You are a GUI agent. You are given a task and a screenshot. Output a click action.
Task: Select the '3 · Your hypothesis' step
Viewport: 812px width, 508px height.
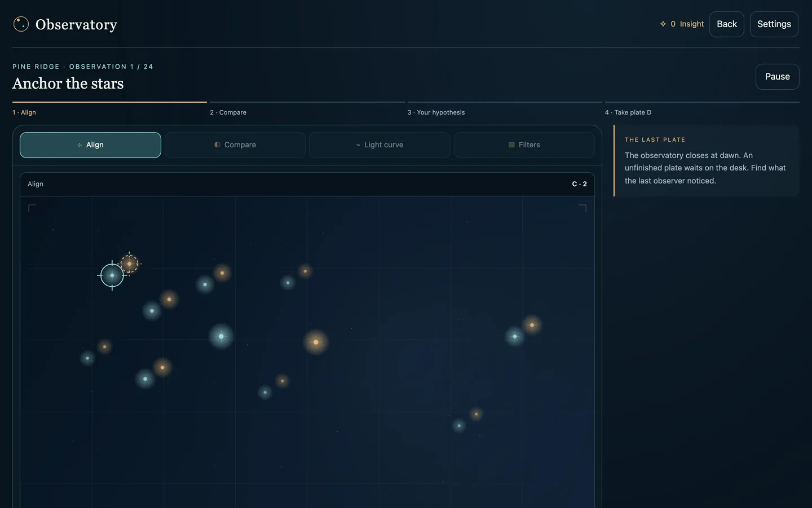coord(505,108)
